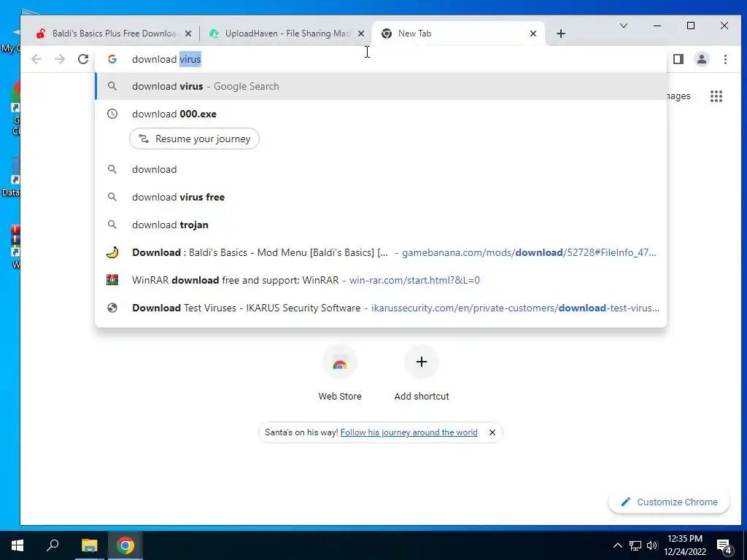Open the taskbar search magnifier

(x=53, y=545)
